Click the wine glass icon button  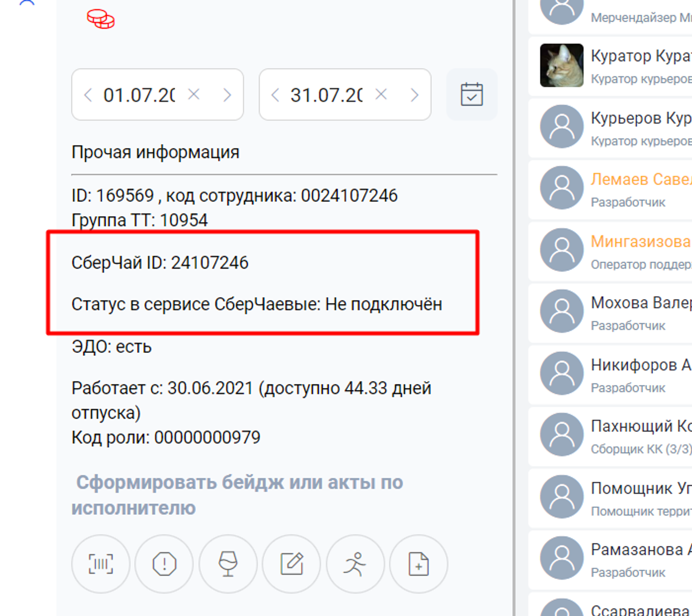click(x=228, y=564)
